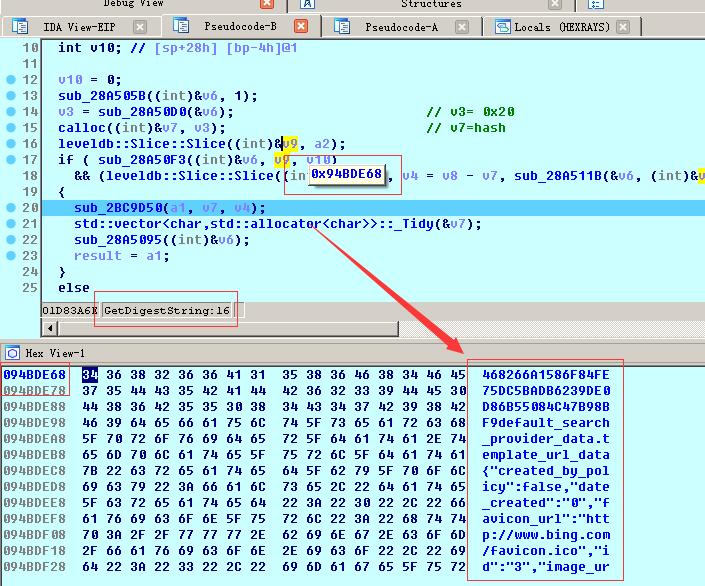Toggle breakpoint dot on line 14
Screen dimensions: 705x586
point(11,112)
